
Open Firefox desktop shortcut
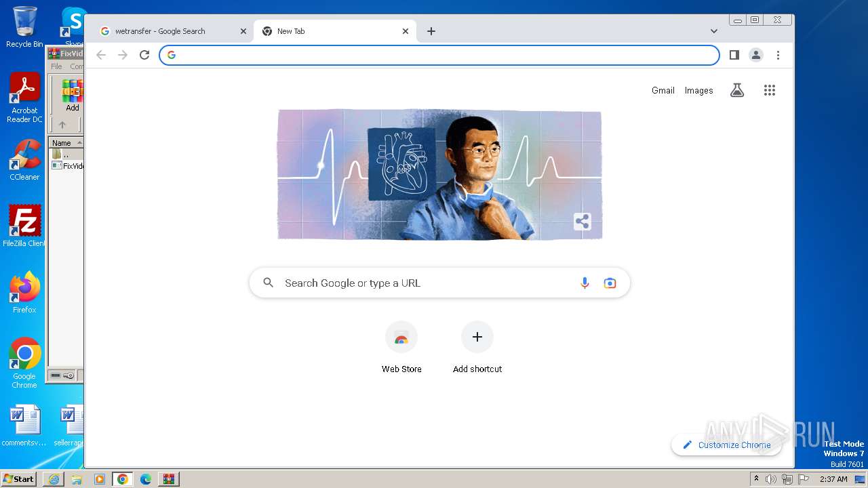24,293
